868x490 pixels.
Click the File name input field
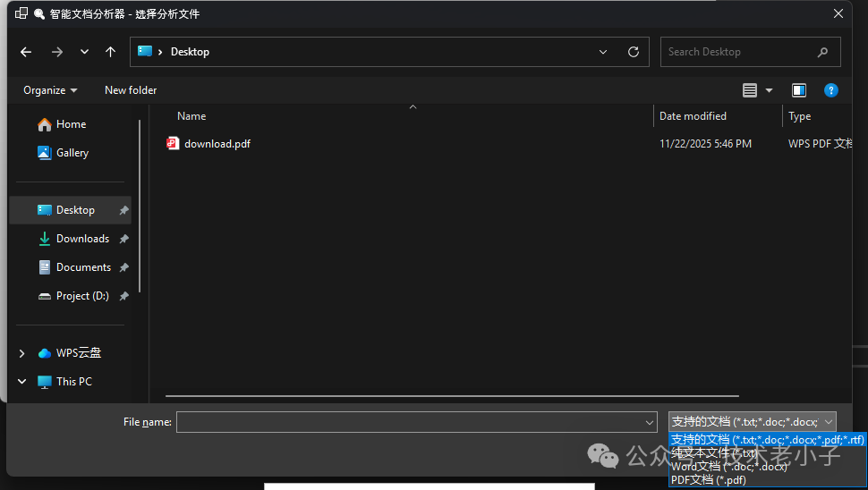click(x=409, y=422)
